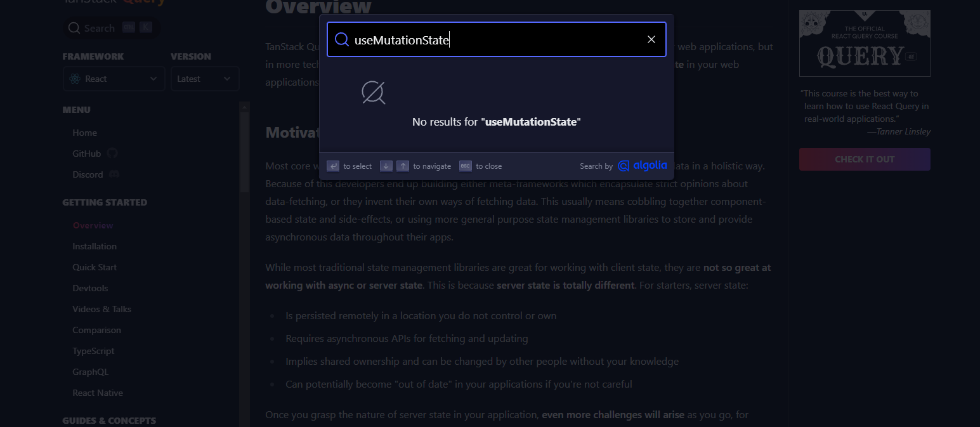This screenshot has height=427, width=980.
Task: Open the React Native page
Action: tap(98, 393)
